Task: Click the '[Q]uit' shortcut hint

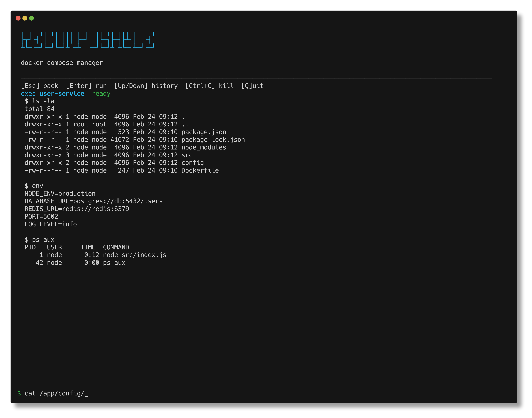Action: pos(252,86)
